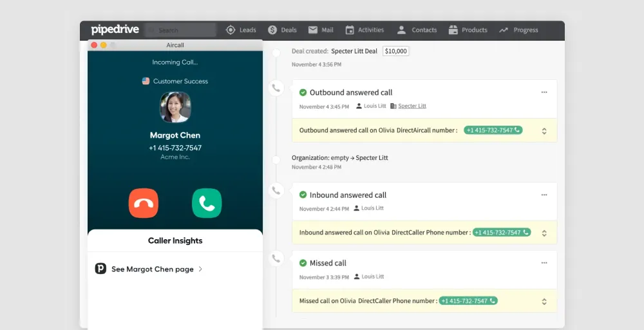
Task: Click the Products box icon
Action: pyautogui.click(x=453, y=30)
